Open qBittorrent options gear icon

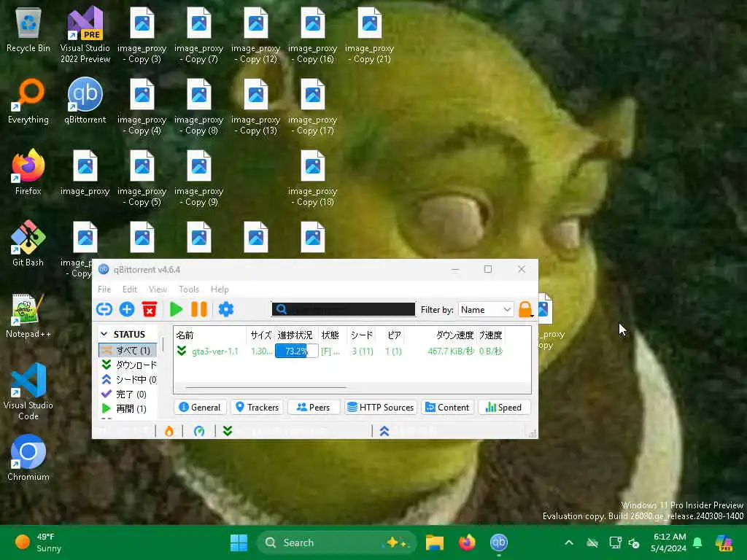(226, 309)
